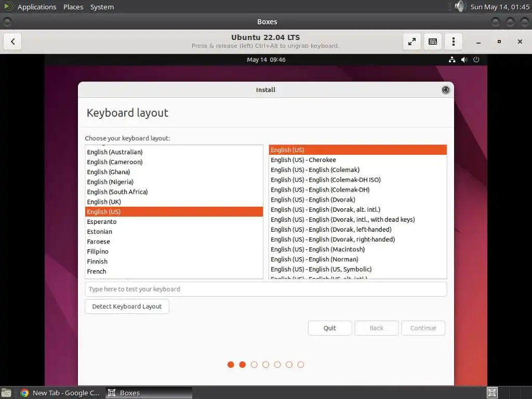Click the host clock Sun May 14, 01:45
Image resolution: width=532 pixels, height=399 pixels.
500,7
